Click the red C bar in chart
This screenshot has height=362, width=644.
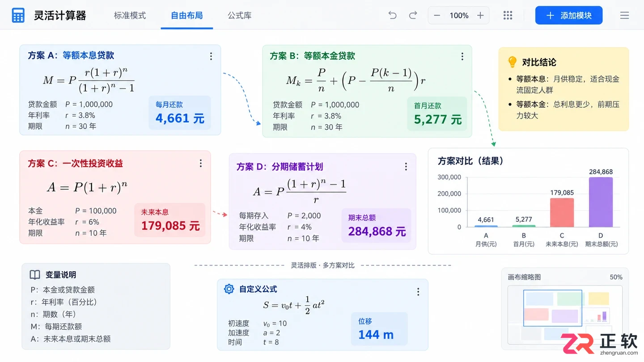coord(562,213)
